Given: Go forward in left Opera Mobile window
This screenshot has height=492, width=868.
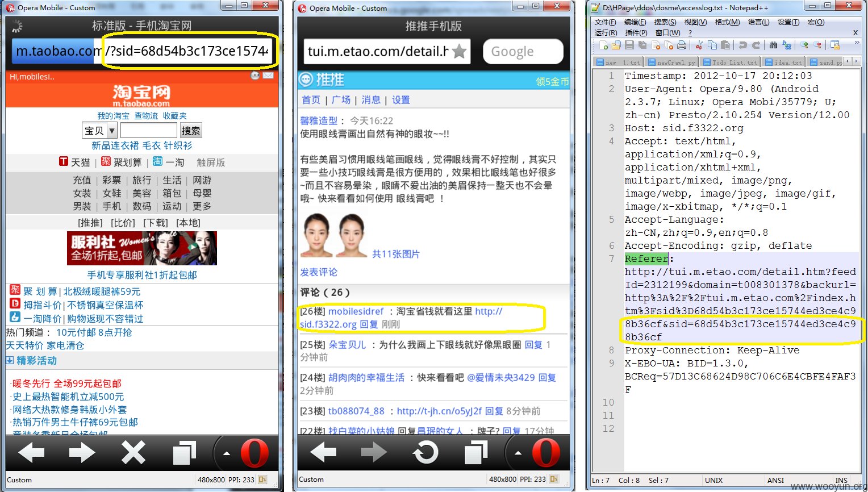Looking at the screenshot, I should (x=82, y=453).
